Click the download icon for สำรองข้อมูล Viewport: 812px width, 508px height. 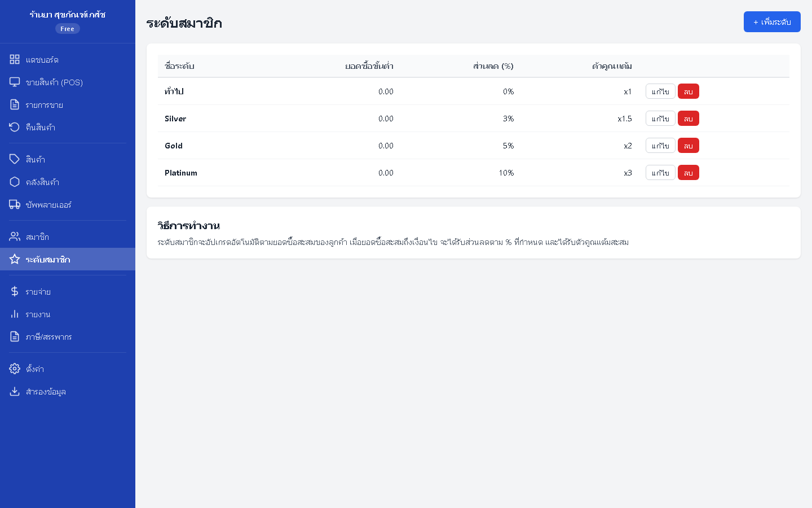(x=15, y=391)
